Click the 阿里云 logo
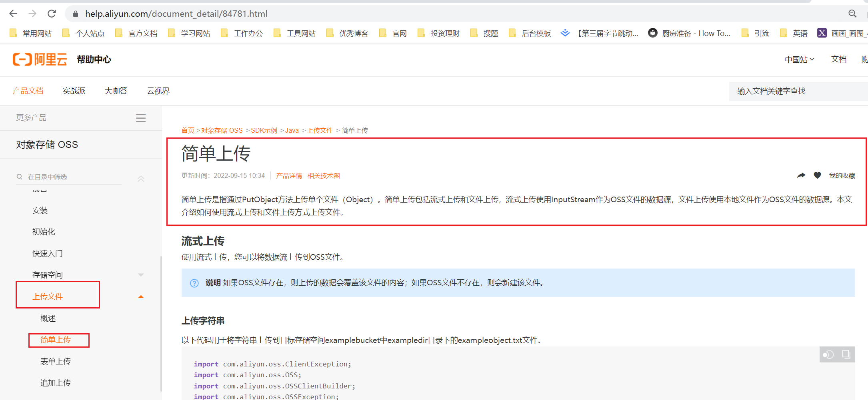This screenshot has height=400, width=868. 40,60
